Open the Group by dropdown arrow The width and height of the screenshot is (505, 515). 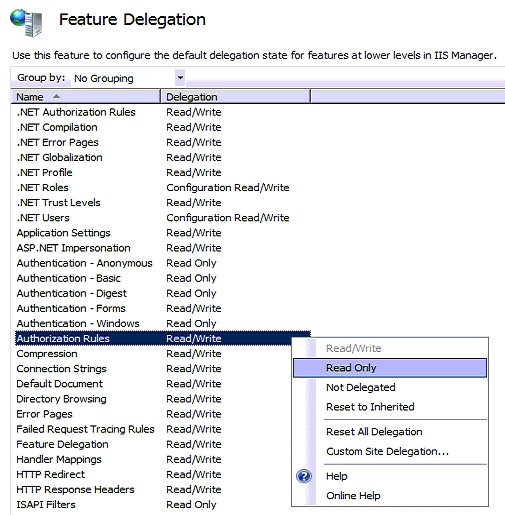(180, 78)
